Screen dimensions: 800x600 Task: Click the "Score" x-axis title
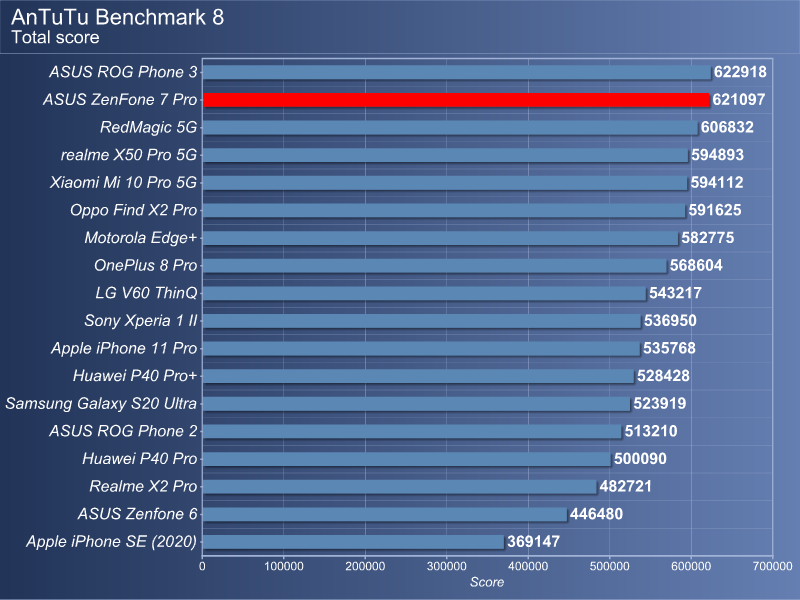[x=487, y=582]
